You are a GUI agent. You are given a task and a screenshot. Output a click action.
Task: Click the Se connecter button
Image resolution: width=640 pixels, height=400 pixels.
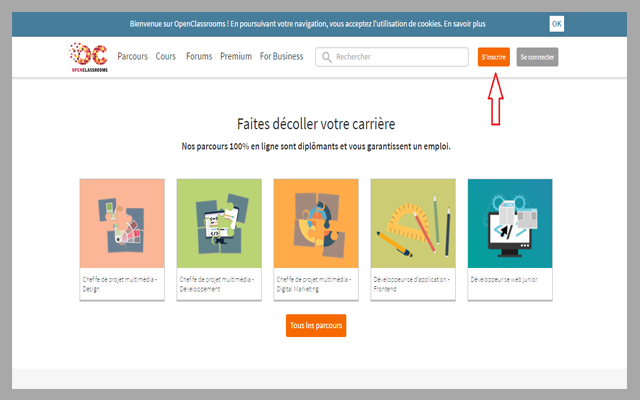(x=537, y=57)
